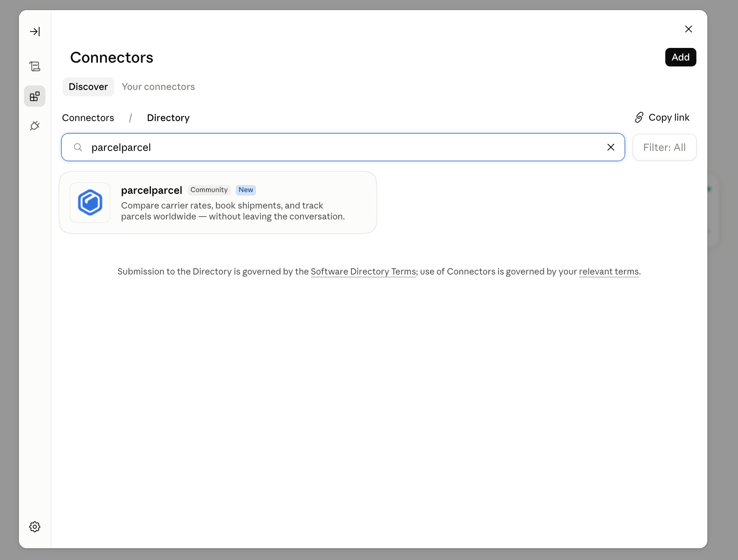The width and height of the screenshot is (738, 560).
Task: Click the Copy link text
Action: (x=669, y=117)
